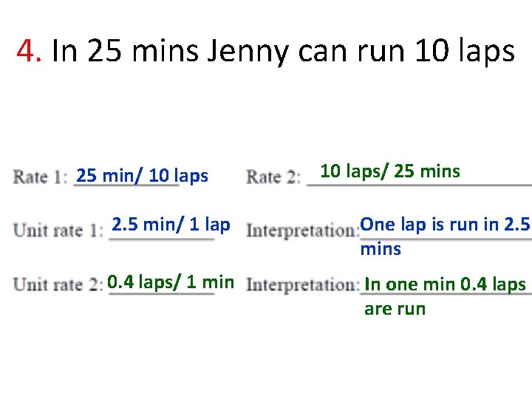The width and height of the screenshot is (532, 399).
Task: Click the Rate 1 label
Action: [40, 177]
